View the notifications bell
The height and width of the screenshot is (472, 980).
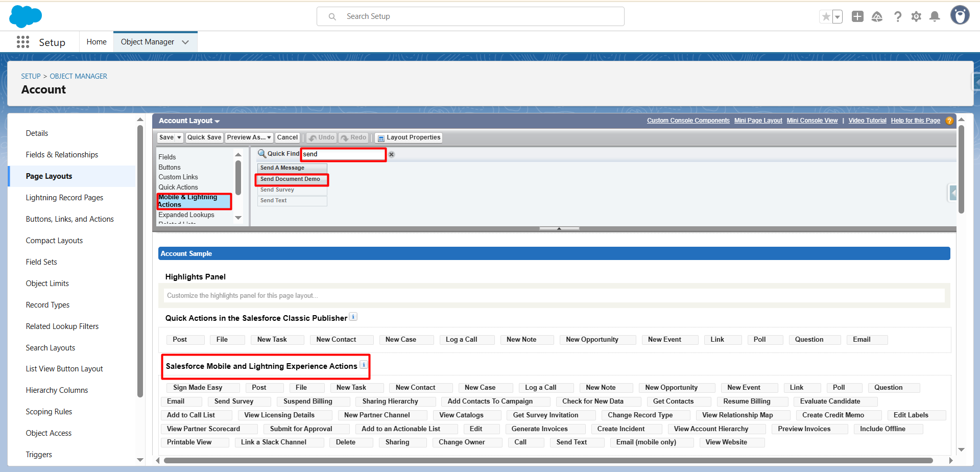(935, 17)
